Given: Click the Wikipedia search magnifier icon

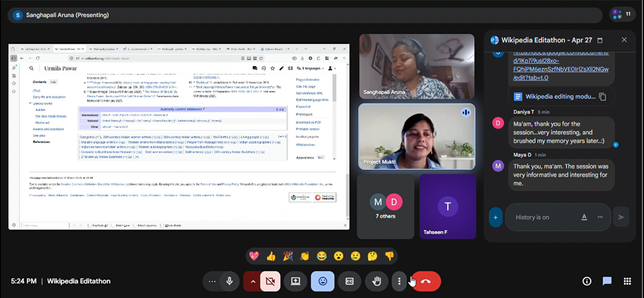Looking at the screenshot, I should (32, 68).
